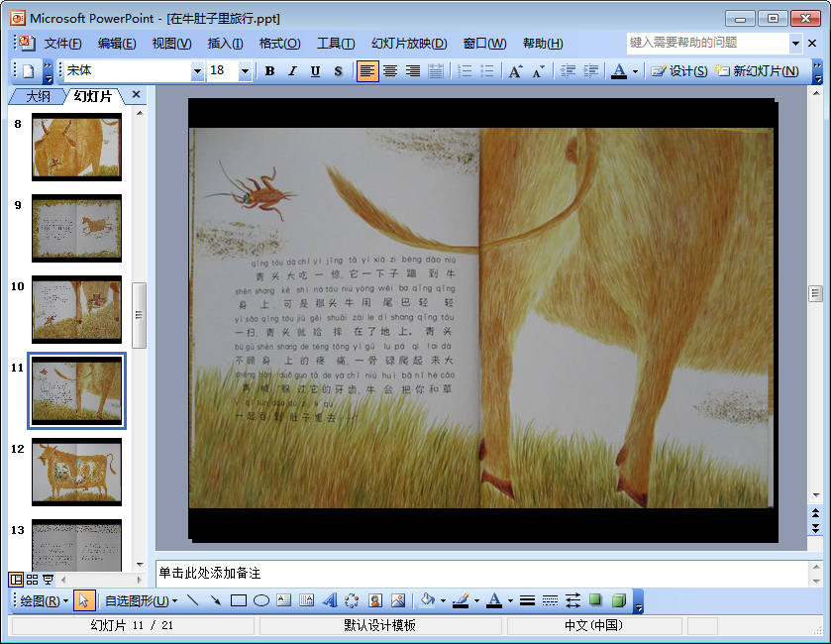
Task: Select the Rectangle drawing tool
Action: [x=239, y=601]
